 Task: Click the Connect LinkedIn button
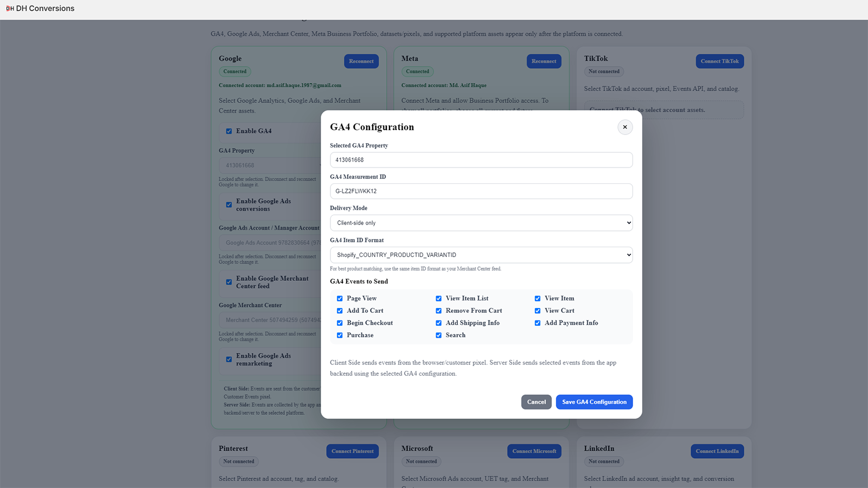click(x=717, y=451)
